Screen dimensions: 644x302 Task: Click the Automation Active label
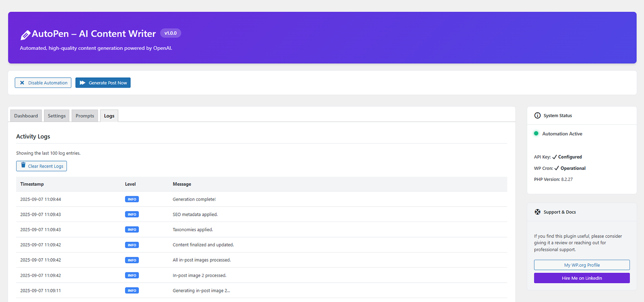pos(562,134)
